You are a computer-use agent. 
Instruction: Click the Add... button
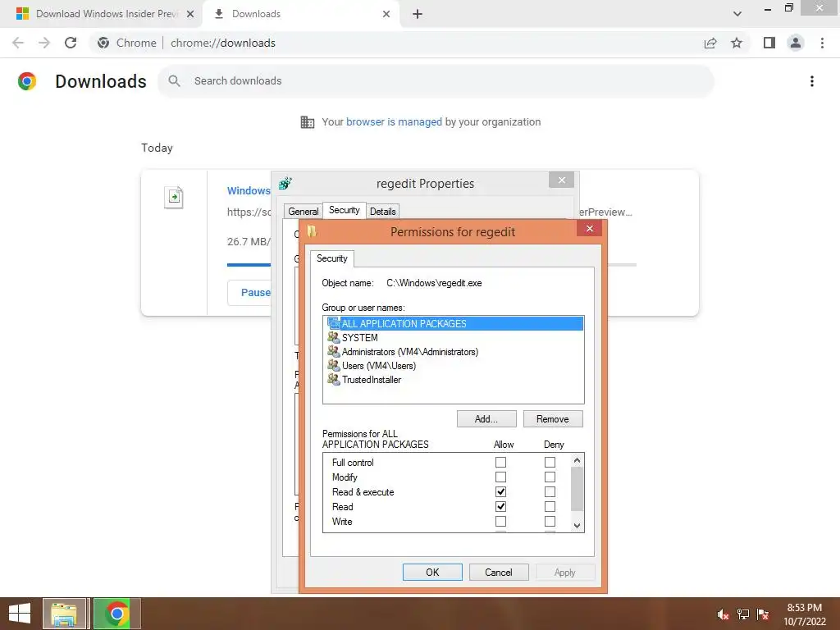pyautogui.click(x=486, y=419)
